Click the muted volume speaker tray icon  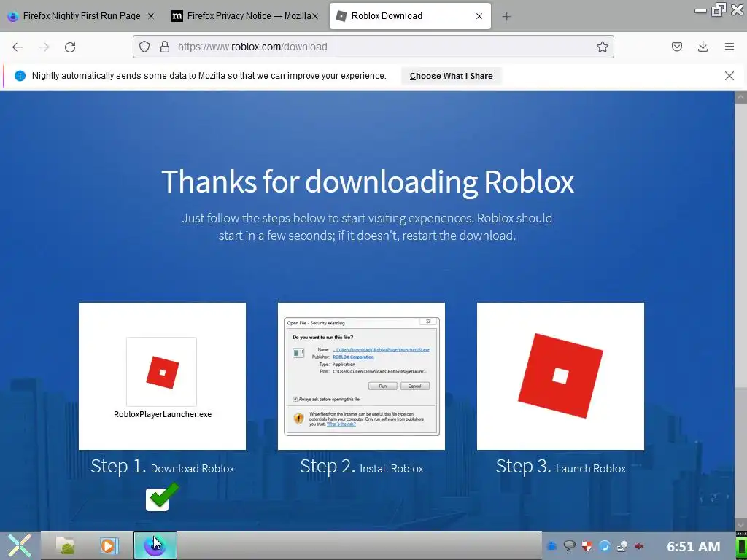[639, 546]
